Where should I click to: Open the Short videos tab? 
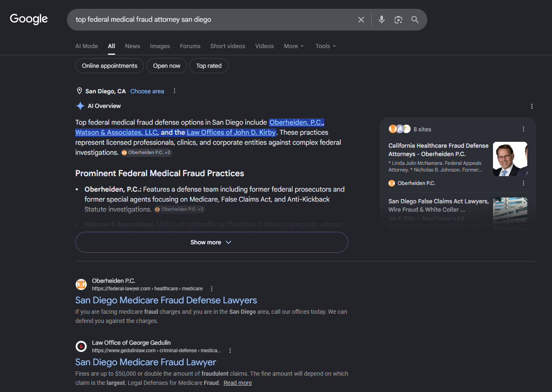tap(228, 46)
